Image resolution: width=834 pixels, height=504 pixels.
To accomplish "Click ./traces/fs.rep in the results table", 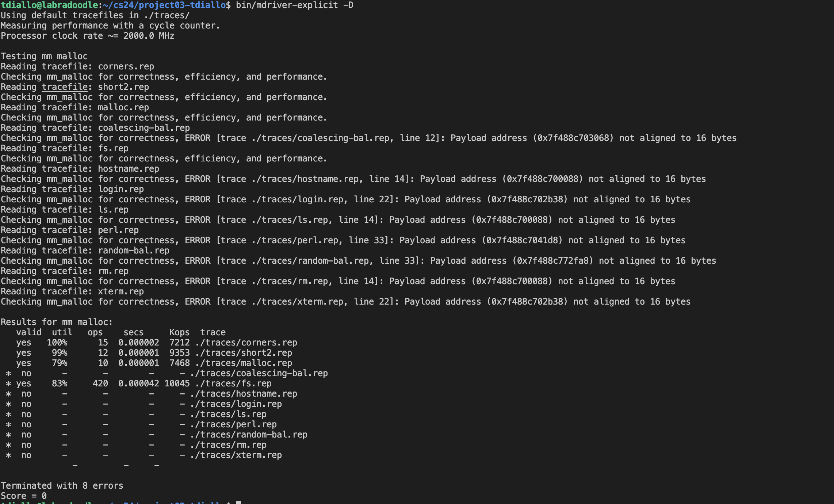I will [233, 383].
